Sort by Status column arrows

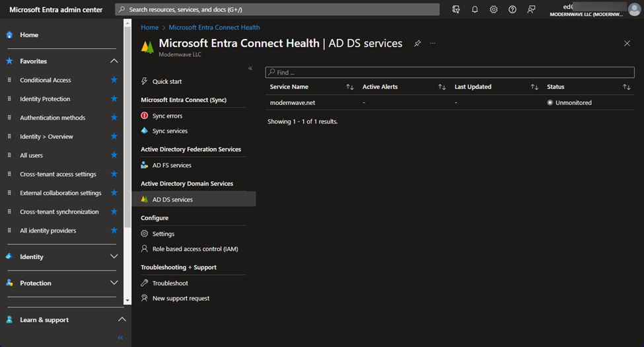point(626,87)
